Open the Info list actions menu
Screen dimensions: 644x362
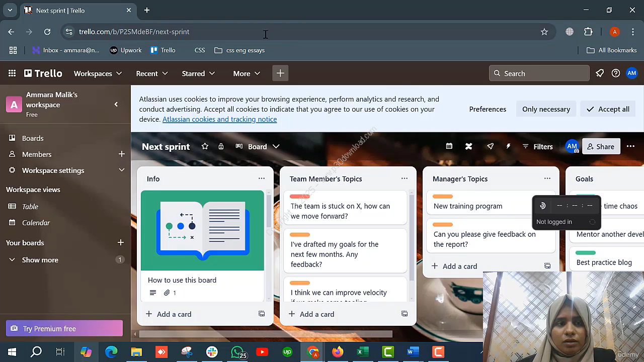click(x=262, y=178)
